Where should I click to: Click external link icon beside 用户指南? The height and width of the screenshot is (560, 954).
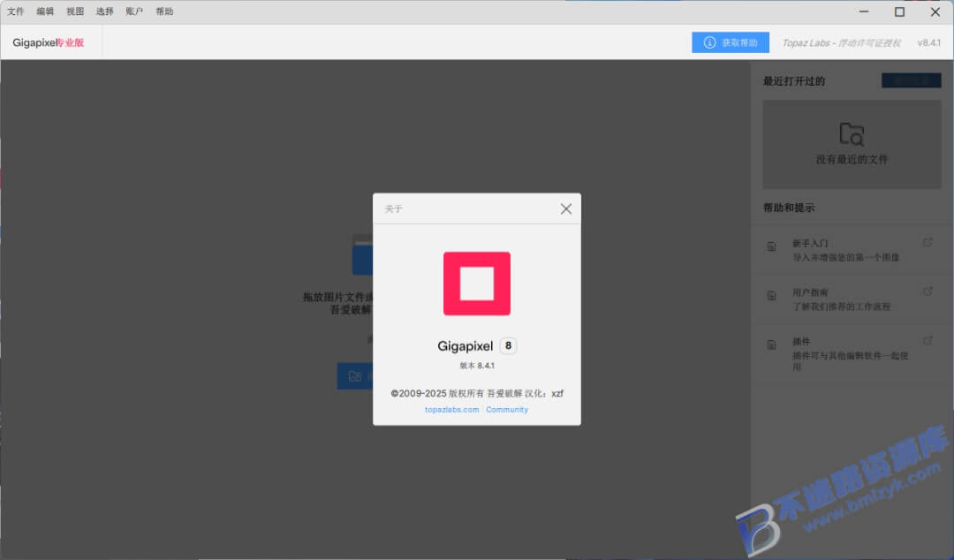[927, 291]
